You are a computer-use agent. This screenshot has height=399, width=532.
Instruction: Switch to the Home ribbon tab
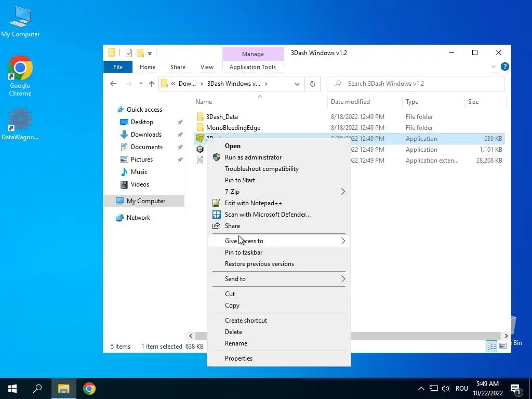[x=147, y=67]
